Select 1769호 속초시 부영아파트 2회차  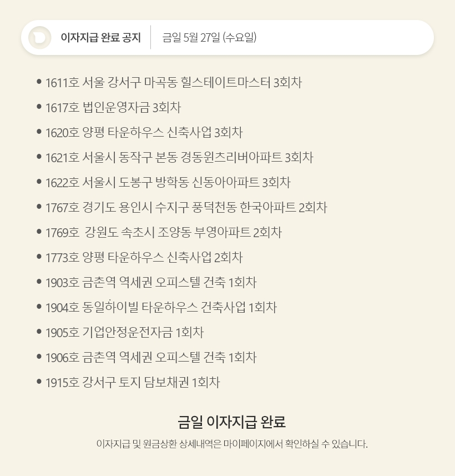(163, 233)
